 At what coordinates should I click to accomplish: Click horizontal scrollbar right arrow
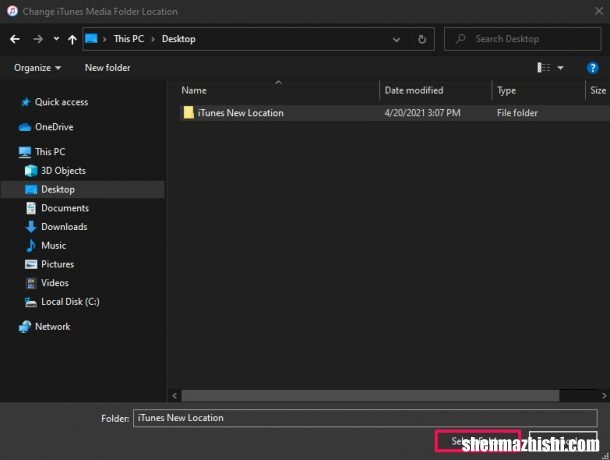[x=604, y=396]
